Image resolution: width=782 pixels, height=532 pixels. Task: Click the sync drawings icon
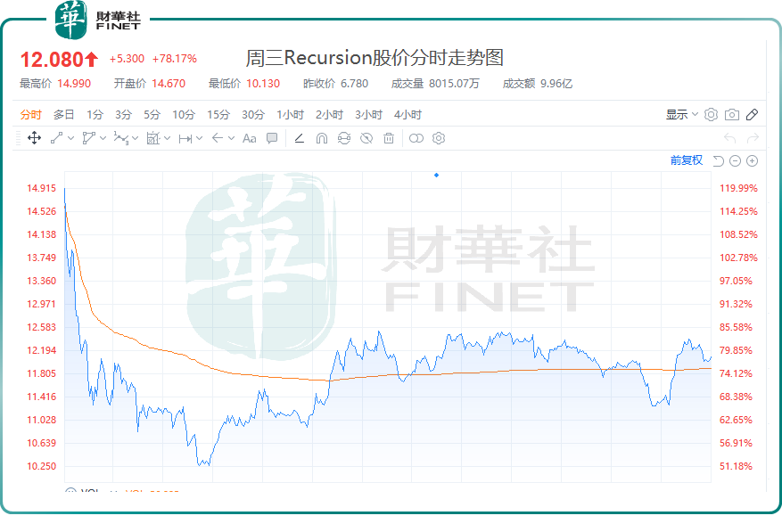click(x=344, y=138)
